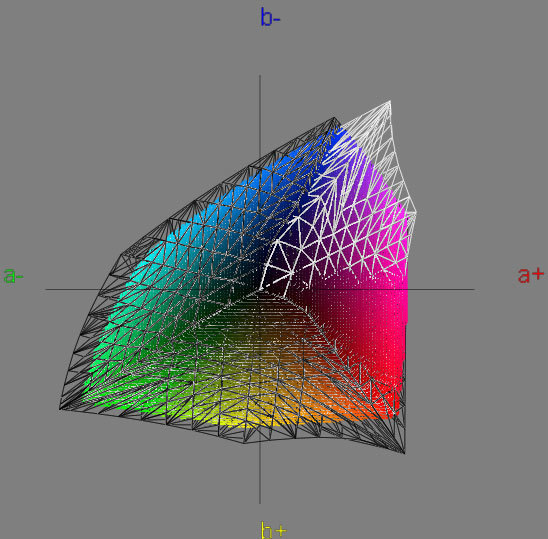This screenshot has width=548, height=539.
Task: Click the dark wireframe's top vertex near blue
Action: click(334, 118)
